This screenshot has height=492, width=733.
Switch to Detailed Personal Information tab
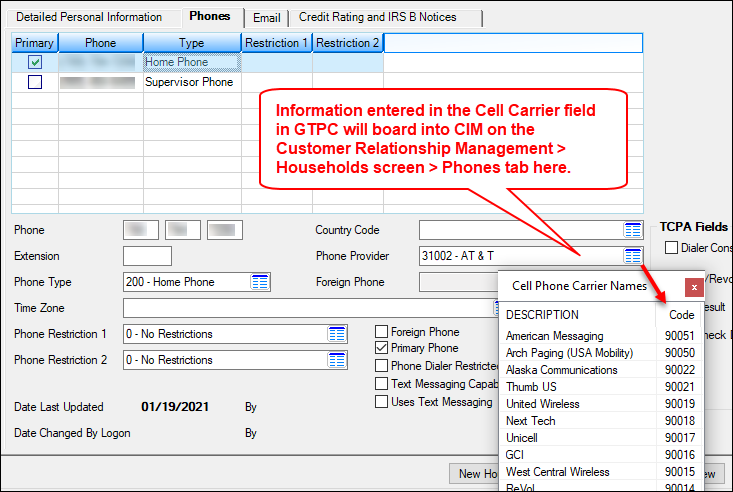[89, 17]
